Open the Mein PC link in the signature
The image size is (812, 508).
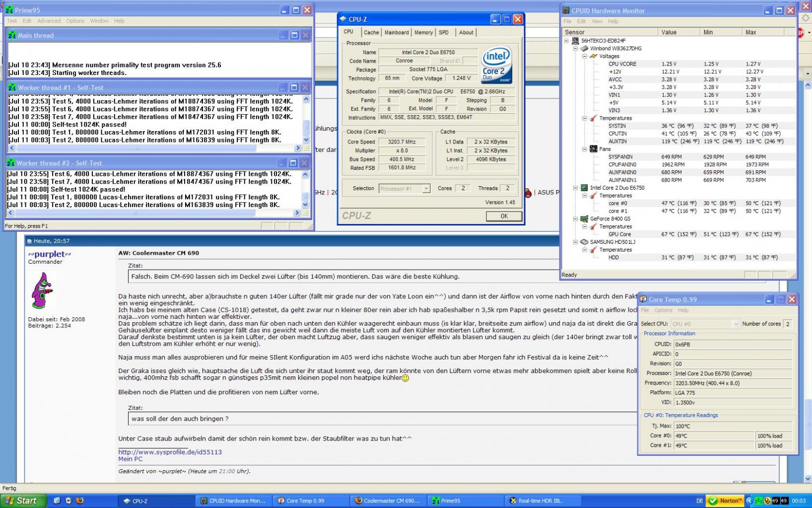point(130,459)
